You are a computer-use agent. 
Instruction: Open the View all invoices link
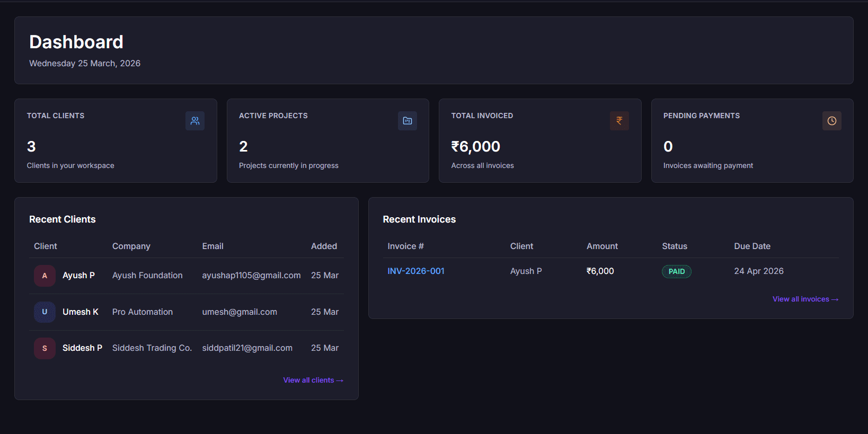tap(805, 299)
